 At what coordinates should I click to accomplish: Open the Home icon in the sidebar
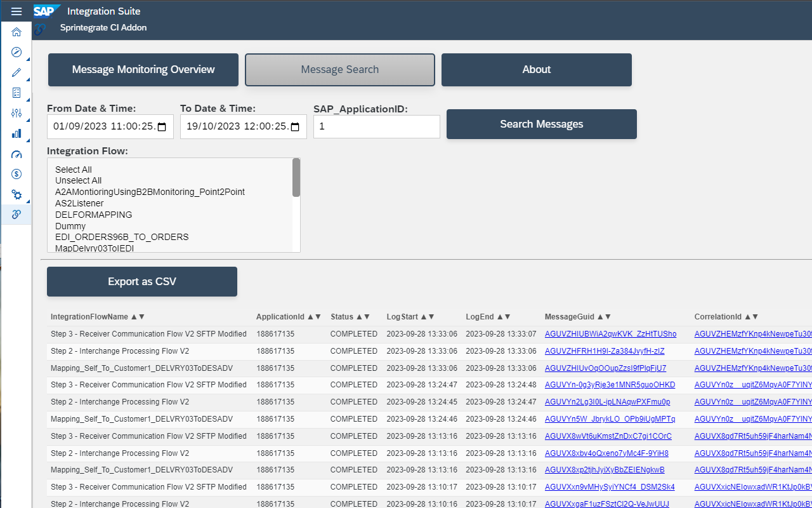coord(16,32)
